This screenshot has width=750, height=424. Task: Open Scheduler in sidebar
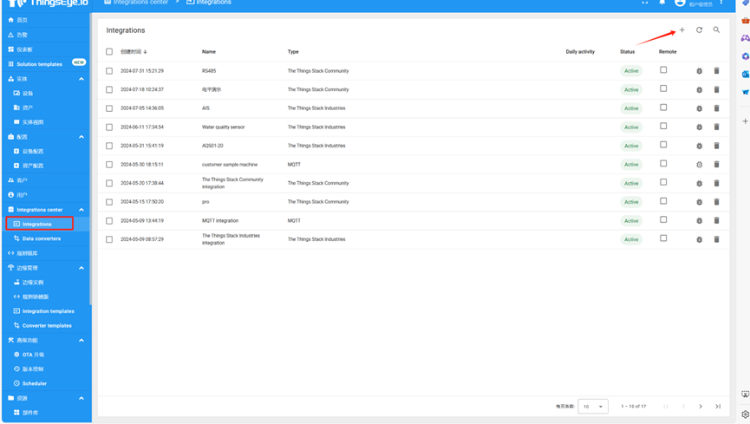[46, 383]
